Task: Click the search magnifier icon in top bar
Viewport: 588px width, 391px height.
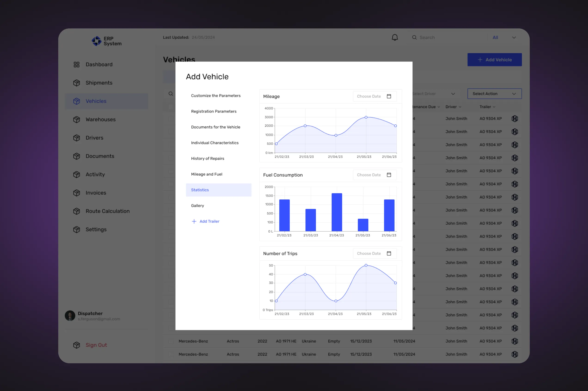Action: 414,37
